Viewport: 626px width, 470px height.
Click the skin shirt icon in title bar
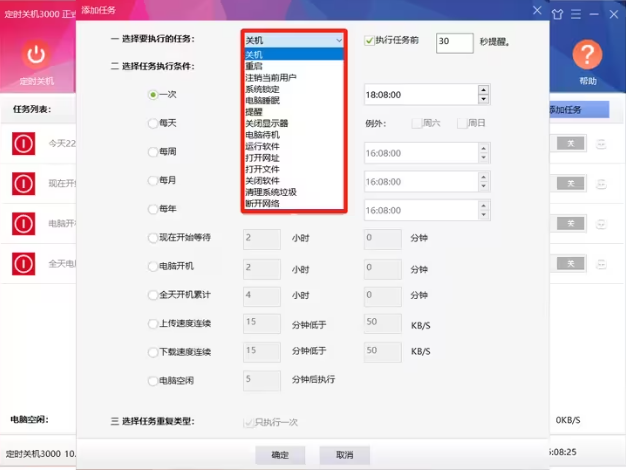click(x=557, y=14)
